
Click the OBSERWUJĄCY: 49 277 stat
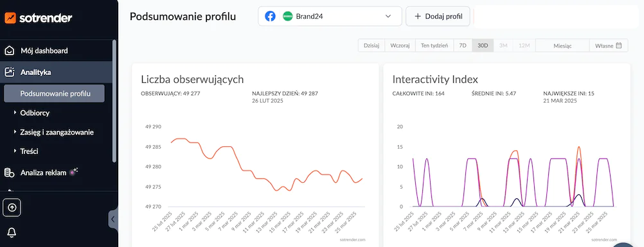pyautogui.click(x=170, y=94)
